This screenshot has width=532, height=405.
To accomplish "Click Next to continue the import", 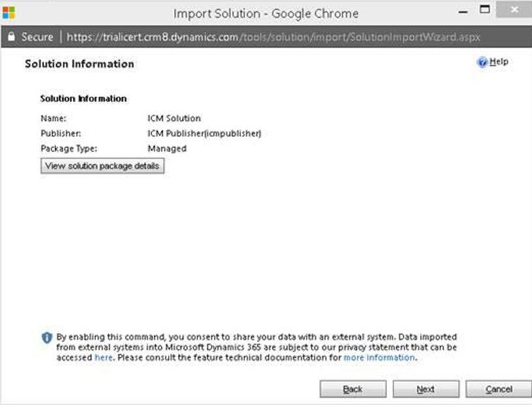I will 425,389.
